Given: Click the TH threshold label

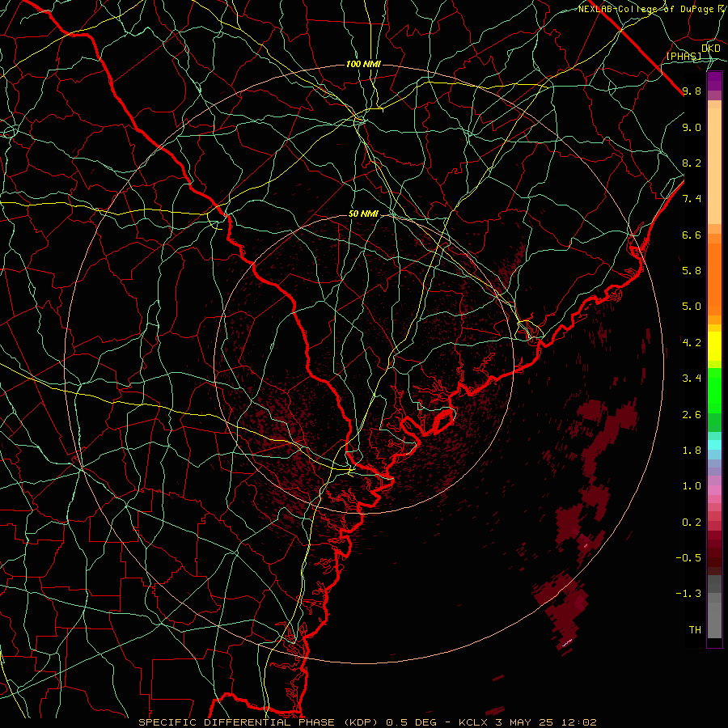Looking at the screenshot, I should (x=695, y=630).
